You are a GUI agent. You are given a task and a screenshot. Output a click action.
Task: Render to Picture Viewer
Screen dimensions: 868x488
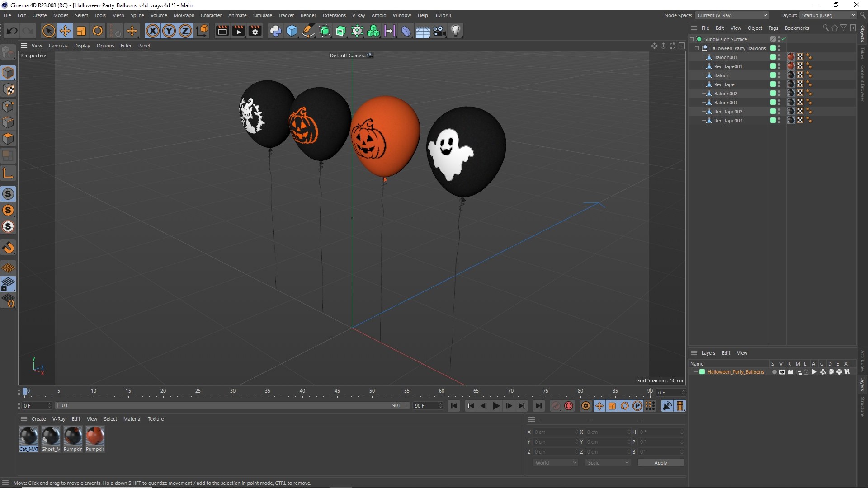click(238, 31)
